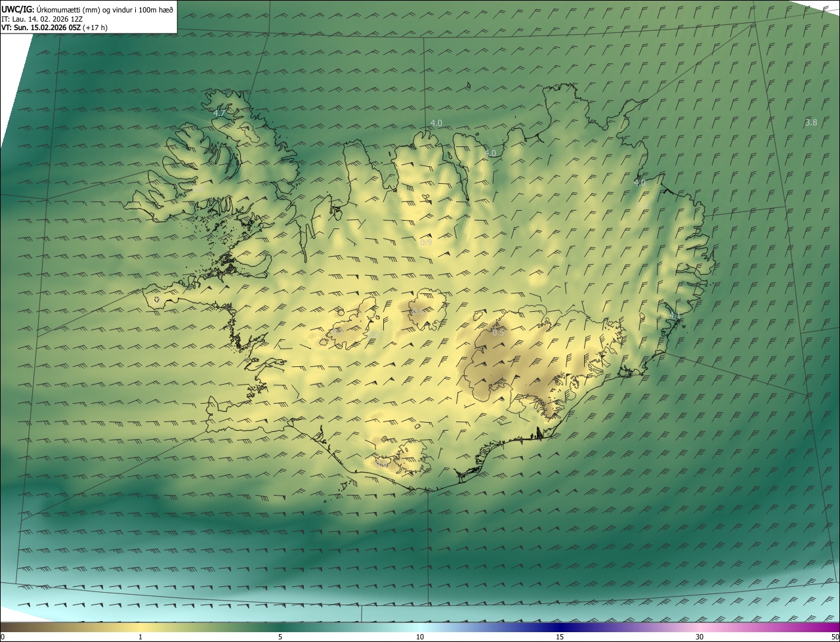Click the 0 tick on the color scale
840x642 pixels.
3,637
